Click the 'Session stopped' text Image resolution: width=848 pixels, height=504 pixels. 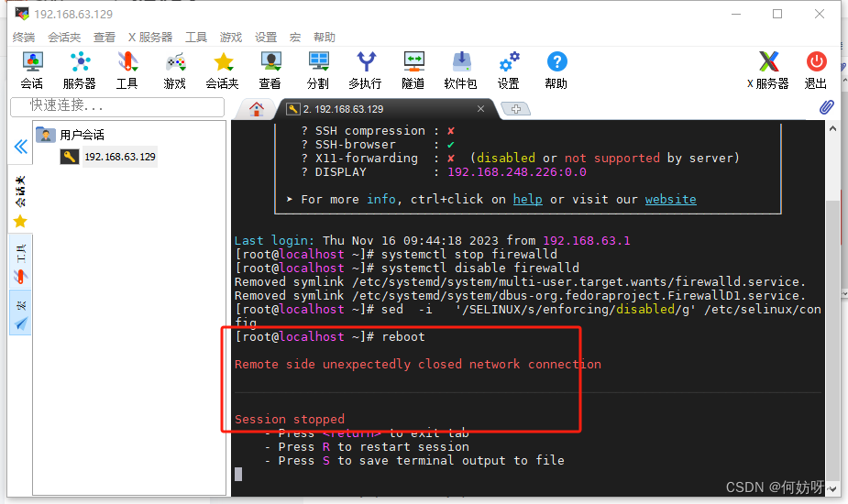tap(290, 419)
